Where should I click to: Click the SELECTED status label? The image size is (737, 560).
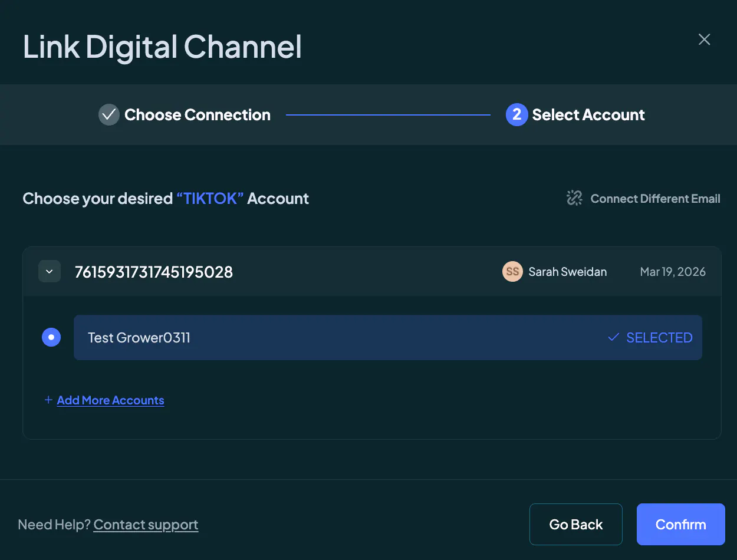point(659,338)
